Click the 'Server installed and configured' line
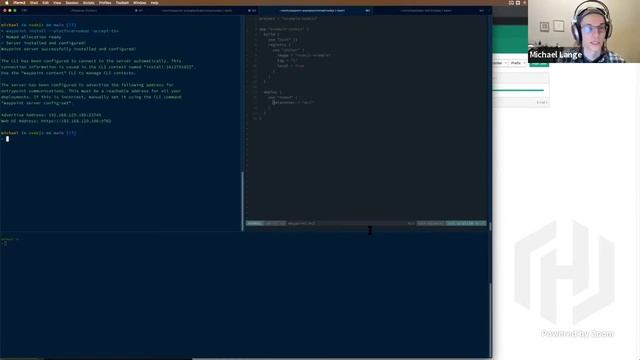 pos(44,43)
